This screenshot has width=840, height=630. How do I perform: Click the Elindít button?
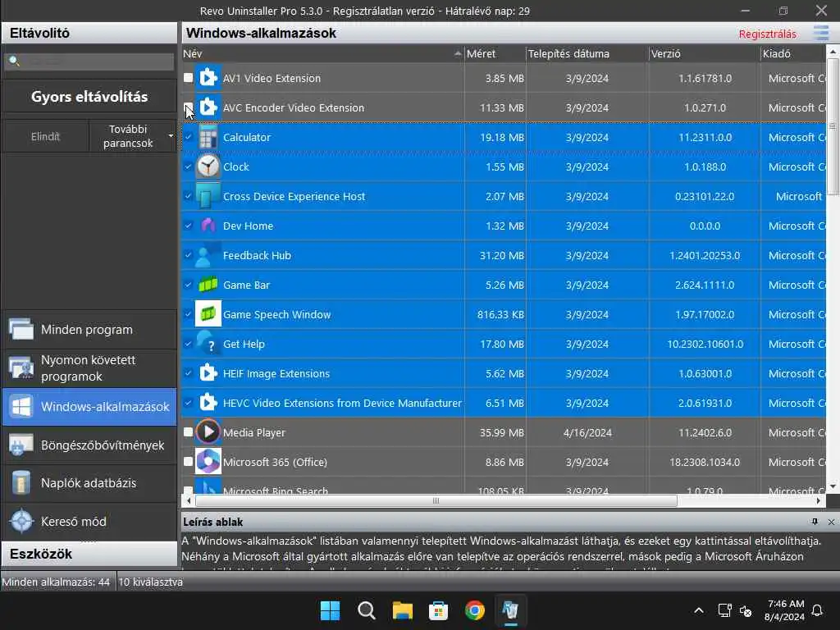click(45, 137)
